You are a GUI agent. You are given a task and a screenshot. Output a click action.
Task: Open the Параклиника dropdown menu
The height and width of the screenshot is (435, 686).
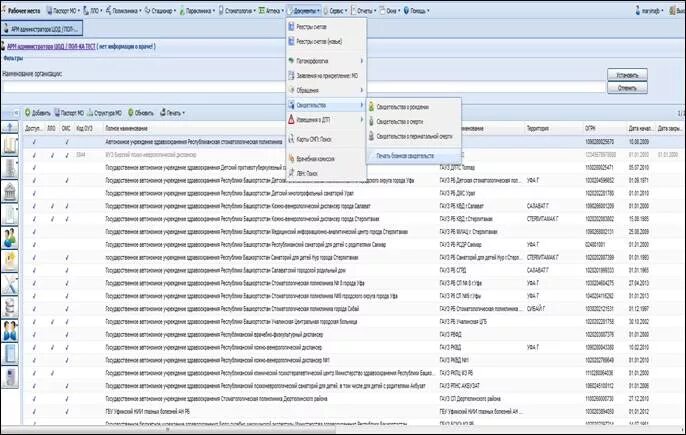(197, 11)
